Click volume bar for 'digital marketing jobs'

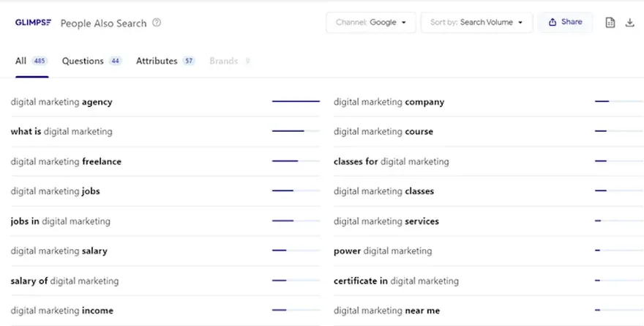(x=296, y=190)
